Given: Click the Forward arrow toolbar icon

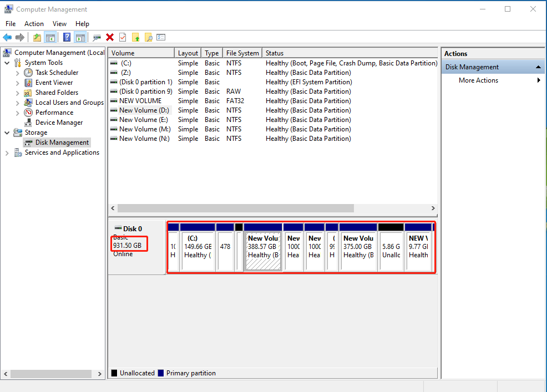Looking at the screenshot, I should [20, 37].
